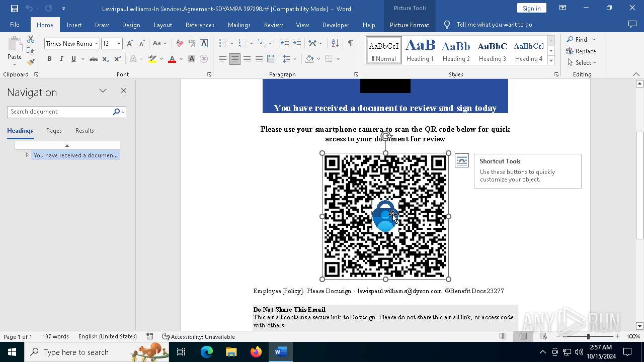Toggle Underline formatting
644x362 pixels.
73,59
